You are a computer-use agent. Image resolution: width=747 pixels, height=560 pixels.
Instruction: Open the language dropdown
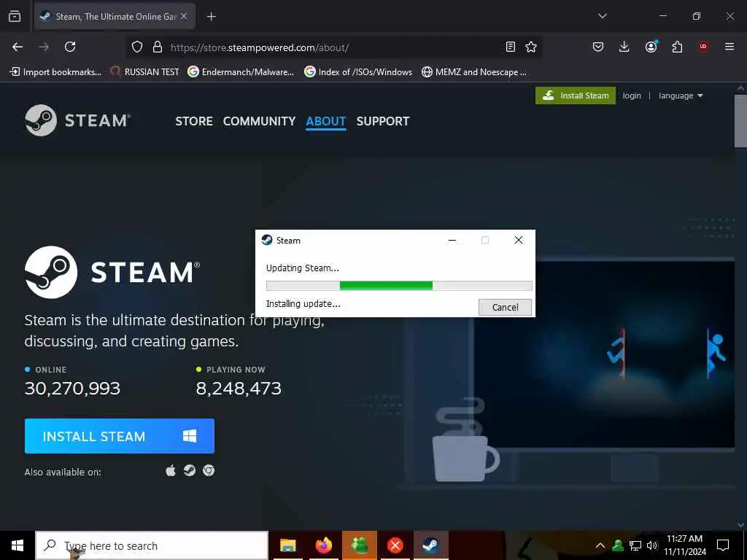681,96
